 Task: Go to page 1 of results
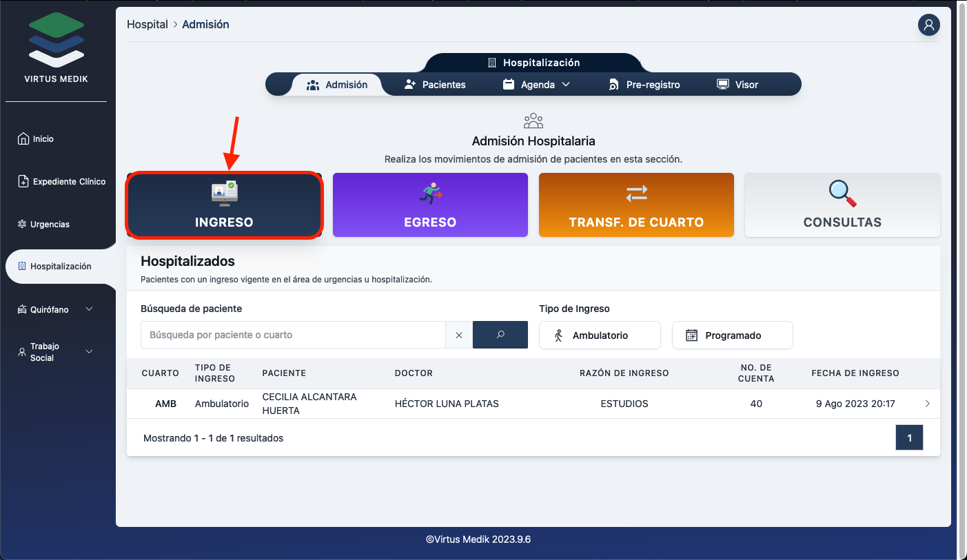909,438
